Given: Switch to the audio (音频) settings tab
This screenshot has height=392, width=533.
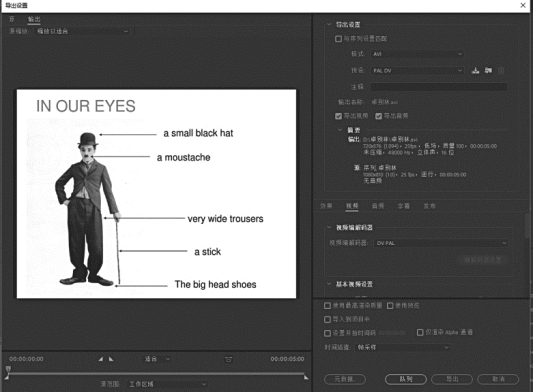Looking at the screenshot, I should point(378,206).
